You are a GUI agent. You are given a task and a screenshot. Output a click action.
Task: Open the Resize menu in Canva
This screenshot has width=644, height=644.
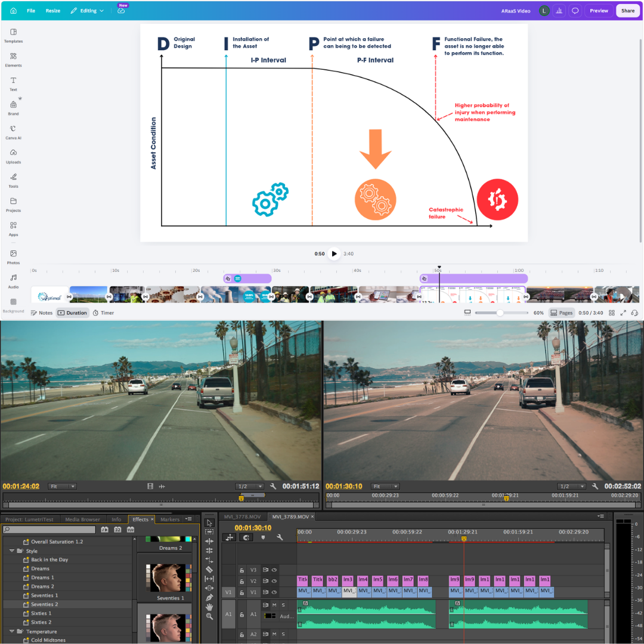pos(53,11)
